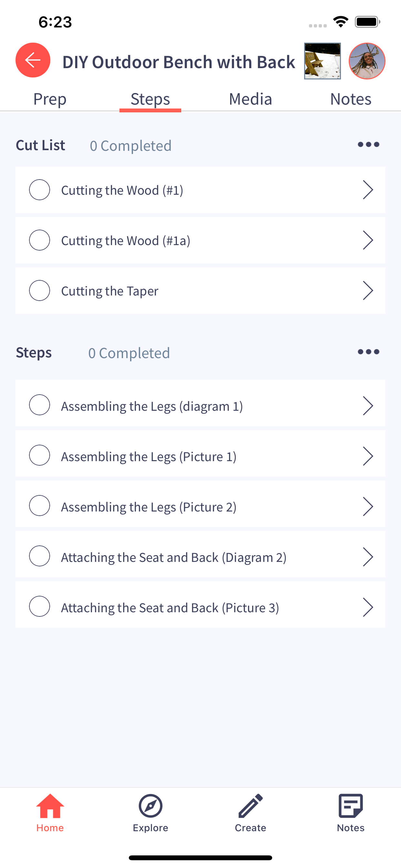Open the Cut List three-dot menu
401x868 pixels.
(368, 145)
